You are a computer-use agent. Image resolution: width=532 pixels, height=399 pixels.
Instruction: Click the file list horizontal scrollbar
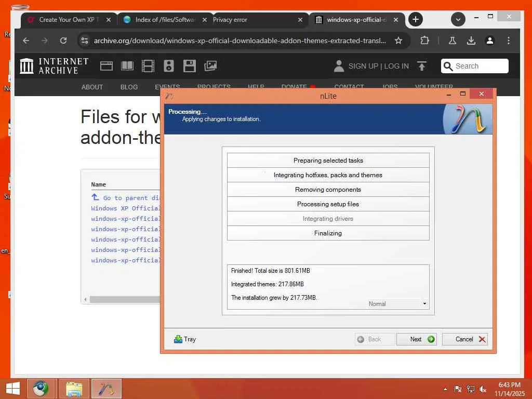(125, 300)
